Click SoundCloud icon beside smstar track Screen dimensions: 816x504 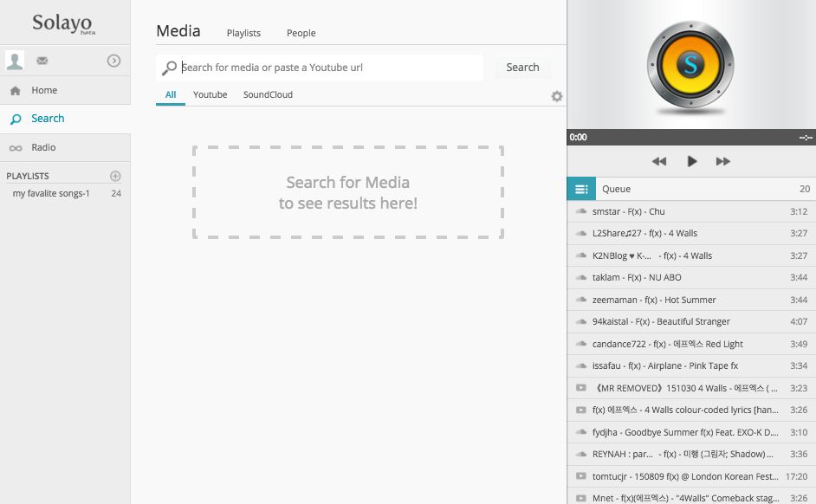click(x=580, y=211)
